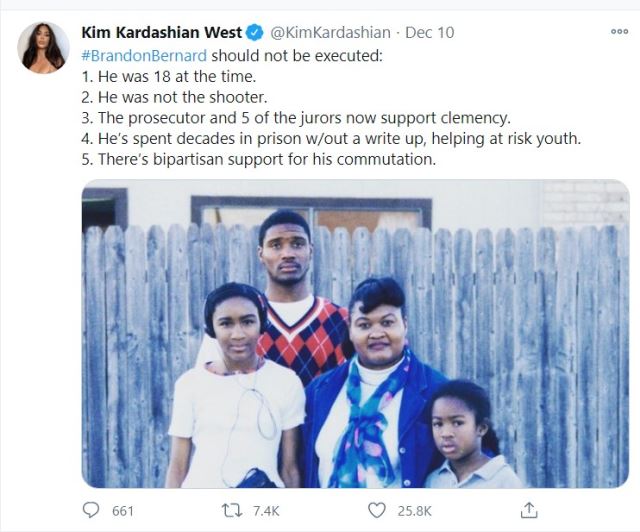
Task: Click the line about decades in prison
Action: 331,139
